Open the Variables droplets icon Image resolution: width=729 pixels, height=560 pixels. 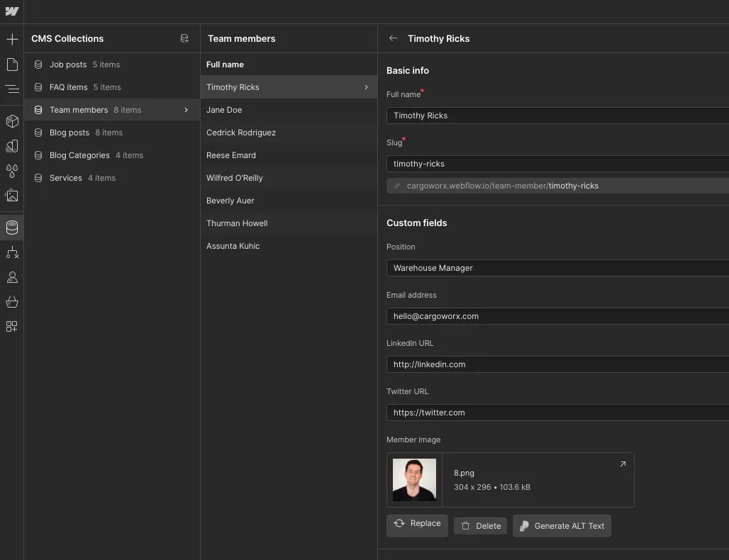point(12,171)
